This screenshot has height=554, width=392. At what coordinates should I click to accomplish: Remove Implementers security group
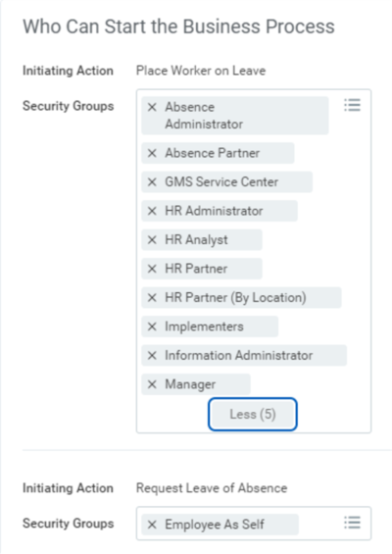click(152, 327)
